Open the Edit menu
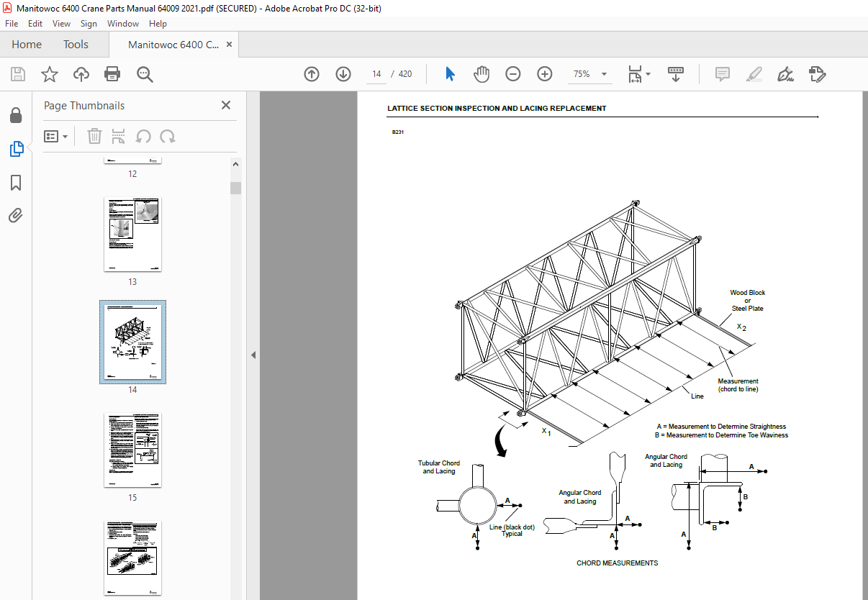The width and height of the screenshot is (868, 600). 35,24
